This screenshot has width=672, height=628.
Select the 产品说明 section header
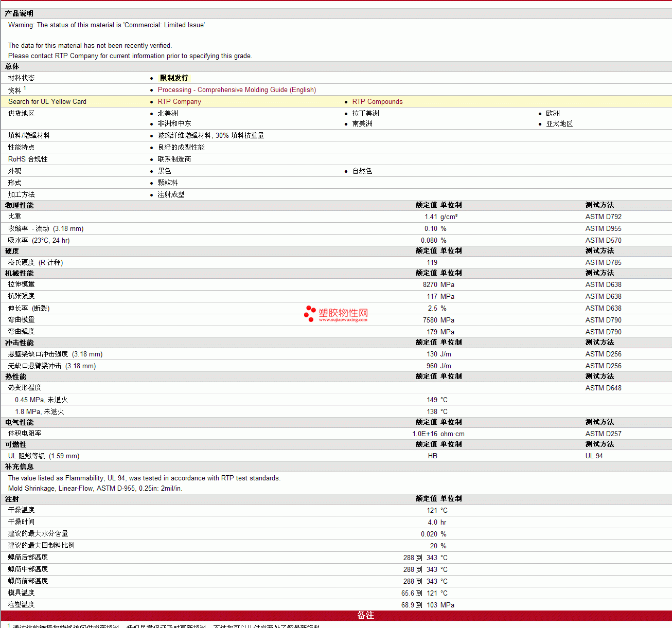(x=19, y=13)
